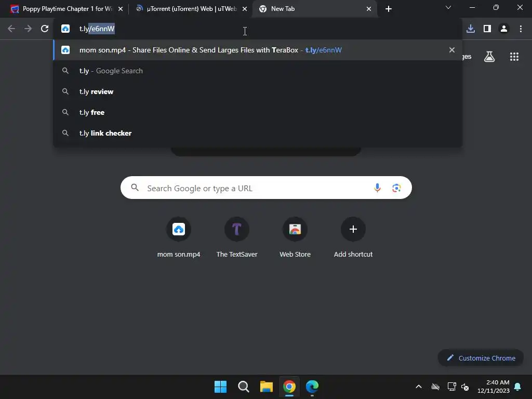
Task: Go forward to next page
Action: click(28, 29)
